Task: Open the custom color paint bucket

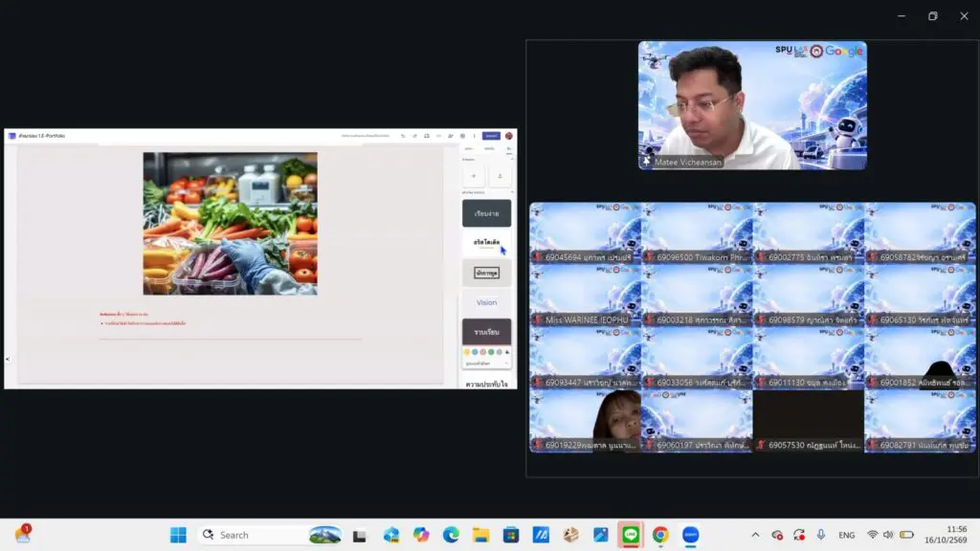Action: pyautogui.click(x=507, y=352)
